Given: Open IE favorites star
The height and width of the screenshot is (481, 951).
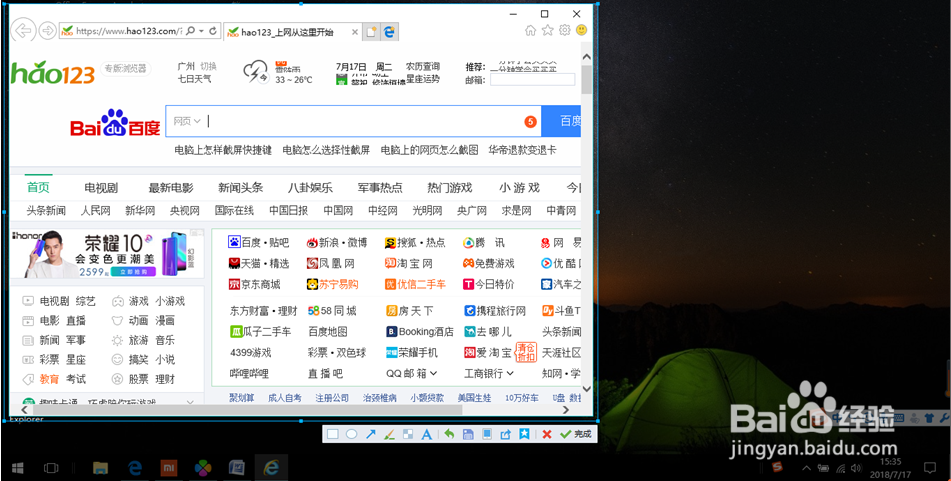Looking at the screenshot, I should point(548,30).
